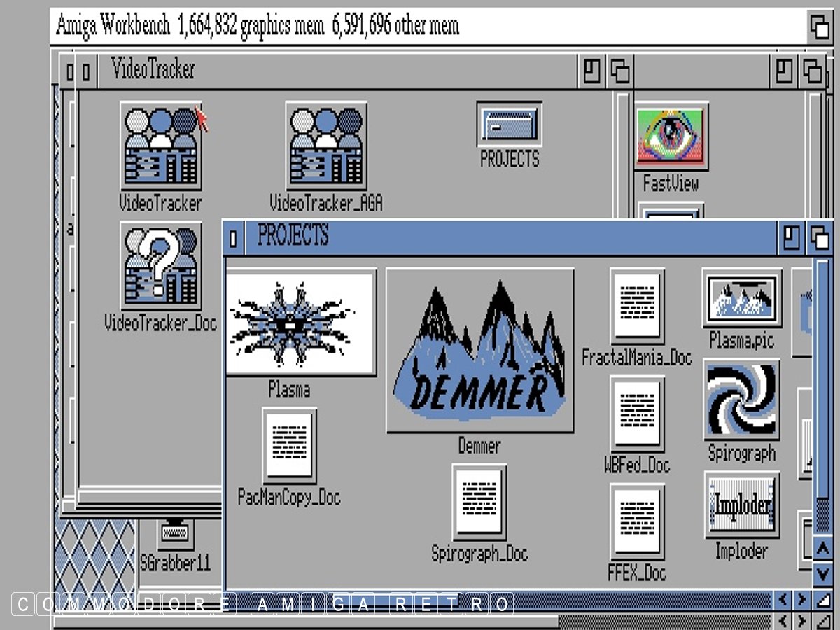This screenshot has width=840, height=630.
Task: Launch the Imploder icon
Action: pos(741,505)
